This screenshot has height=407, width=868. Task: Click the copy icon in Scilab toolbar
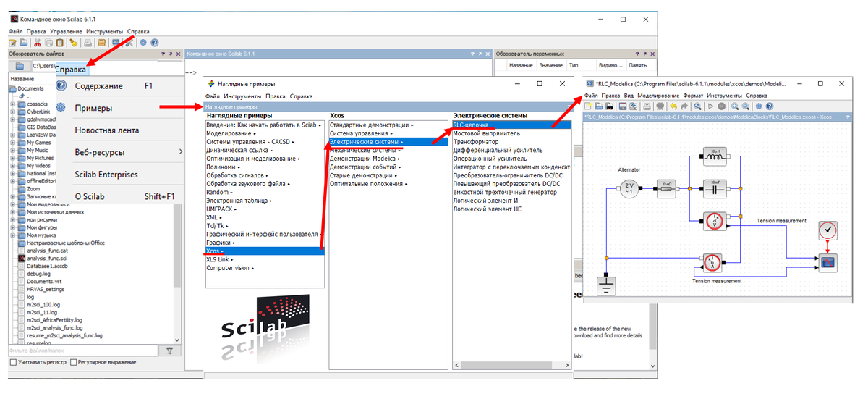48,43
